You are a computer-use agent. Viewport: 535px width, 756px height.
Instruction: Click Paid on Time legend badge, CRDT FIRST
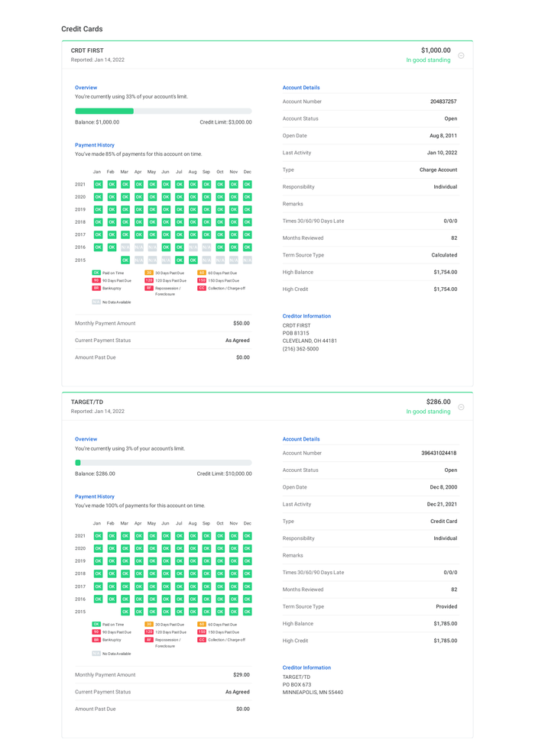pos(96,273)
